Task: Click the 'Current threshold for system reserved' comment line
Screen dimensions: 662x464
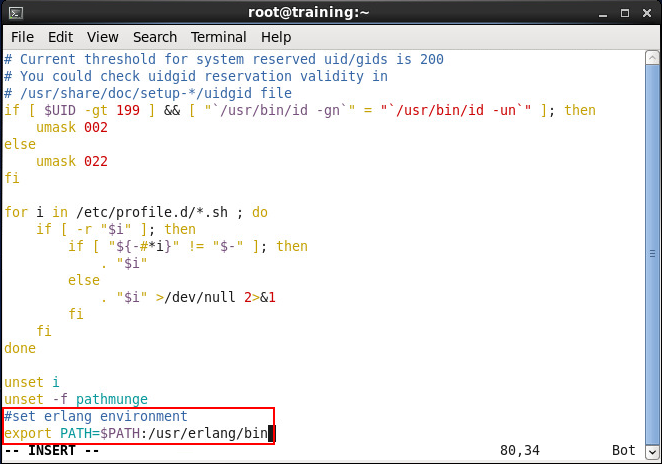Action: (x=224, y=59)
